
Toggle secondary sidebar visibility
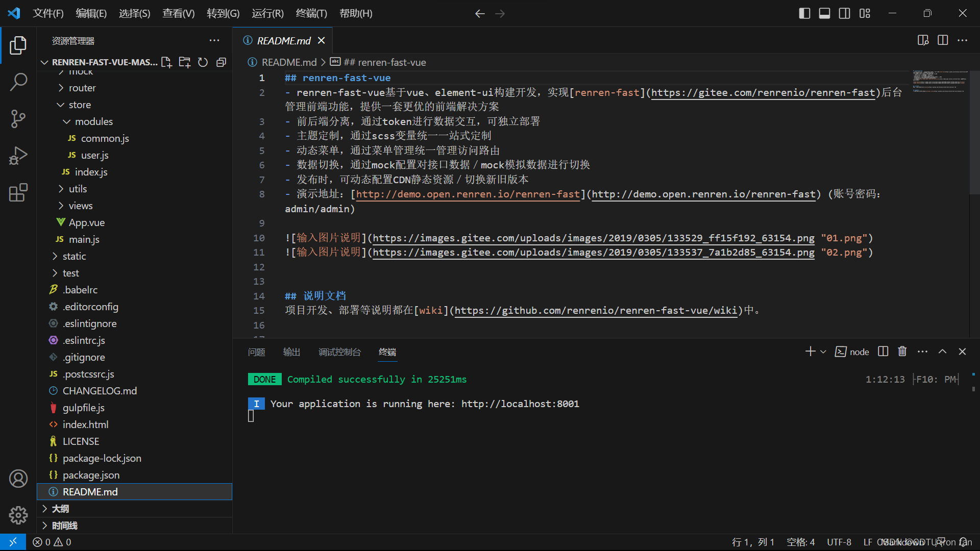844,13
